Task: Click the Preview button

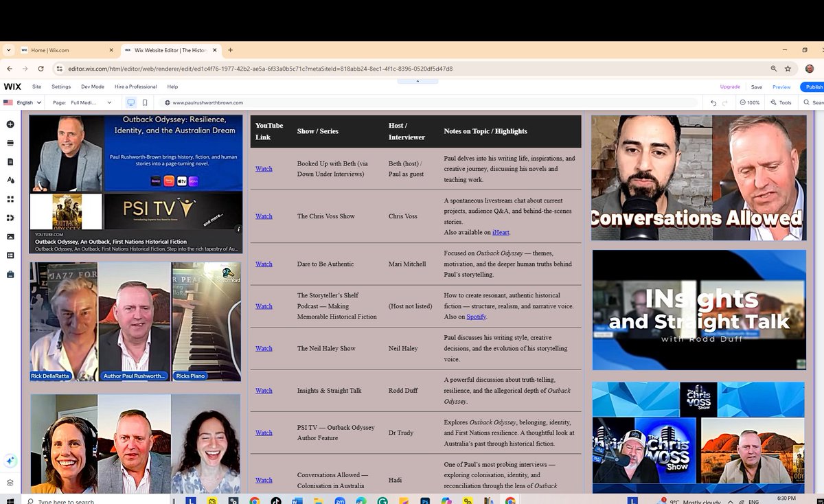Action: (x=781, y=87)
